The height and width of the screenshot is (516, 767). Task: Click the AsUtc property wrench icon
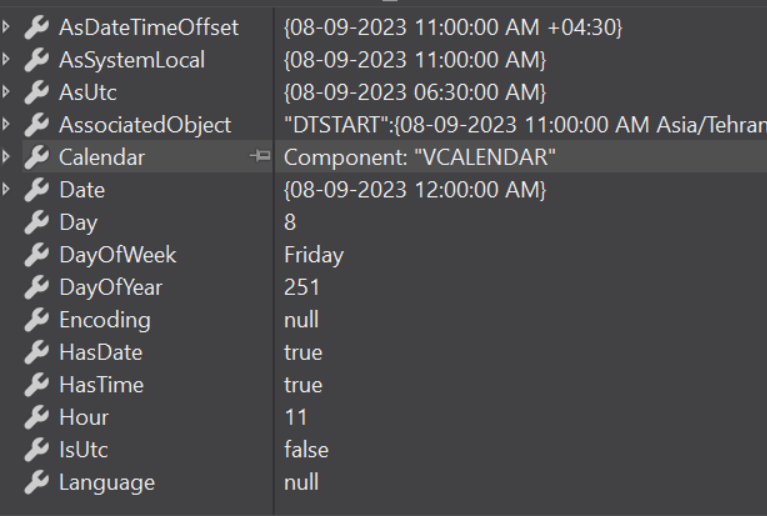click(x=38, y=93)
